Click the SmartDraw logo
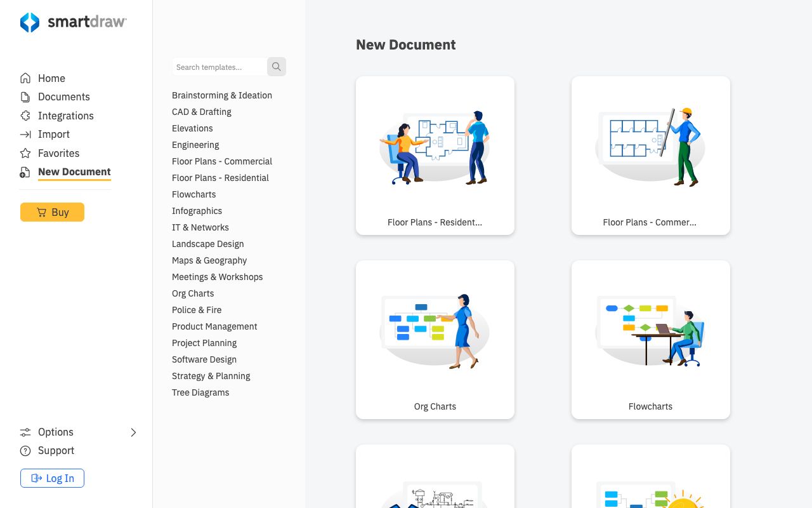 (74, 22)
